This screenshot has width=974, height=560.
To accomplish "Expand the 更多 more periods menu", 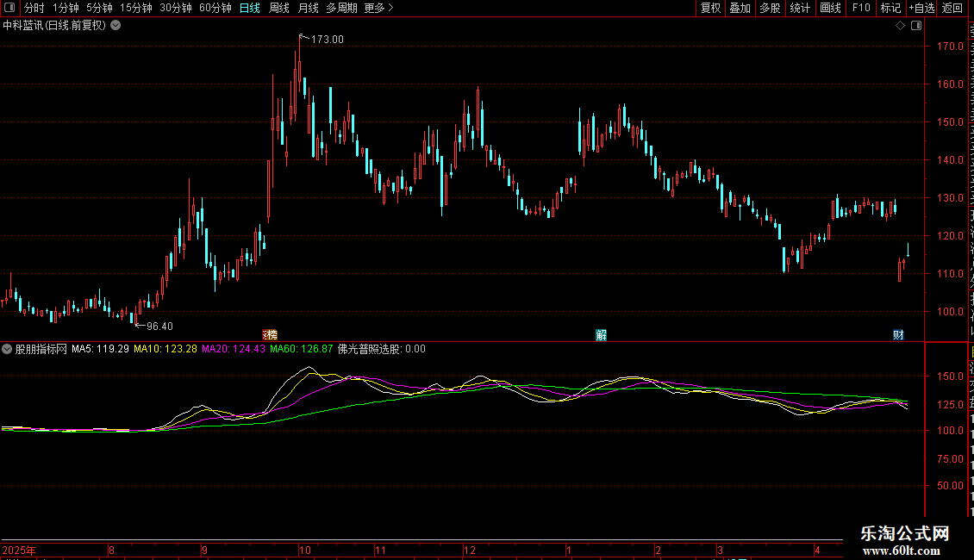I will pos(378,8).
